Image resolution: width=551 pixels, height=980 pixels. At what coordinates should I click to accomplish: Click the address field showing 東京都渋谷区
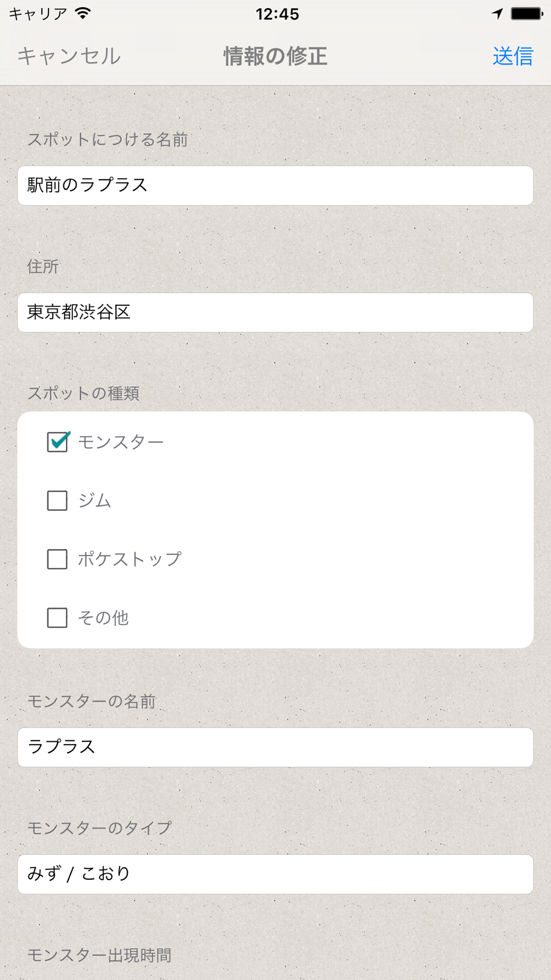click(275, 313)
